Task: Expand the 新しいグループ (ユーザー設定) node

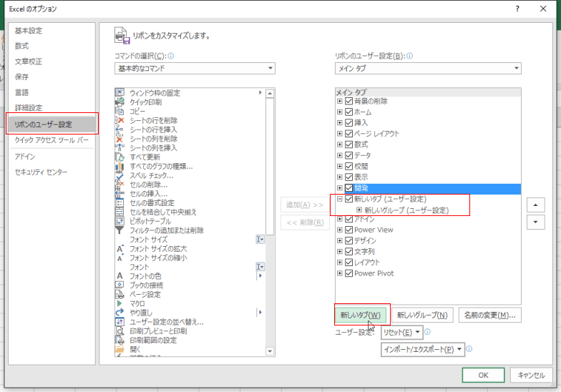Action: click(x=359, y=210)
